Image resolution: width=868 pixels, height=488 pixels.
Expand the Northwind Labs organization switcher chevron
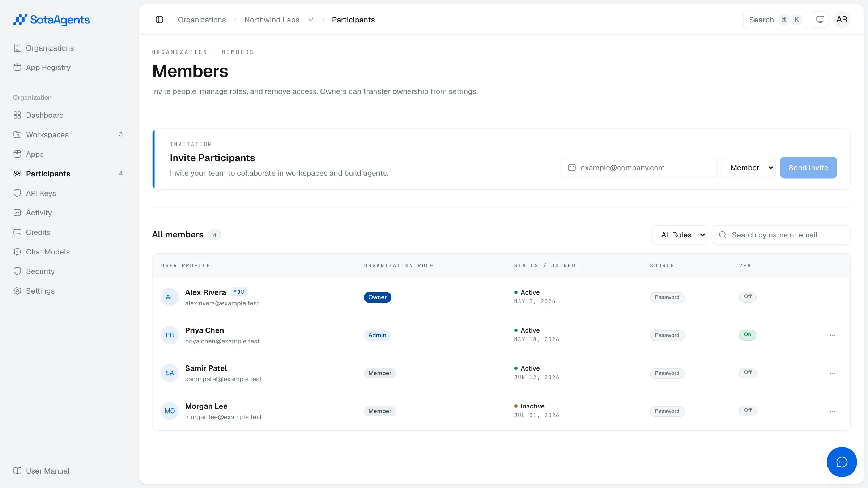(x=311, y=20)
